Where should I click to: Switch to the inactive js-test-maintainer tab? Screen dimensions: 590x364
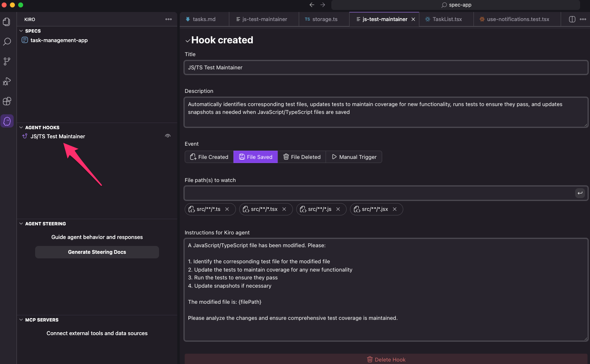pyautogui.click(x=264, y=19)
